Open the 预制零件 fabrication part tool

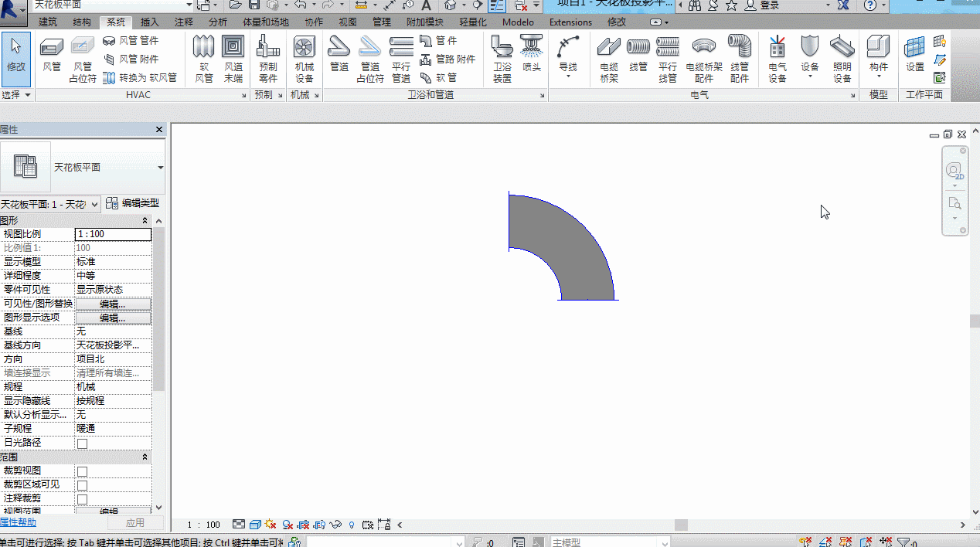(268, 59)
